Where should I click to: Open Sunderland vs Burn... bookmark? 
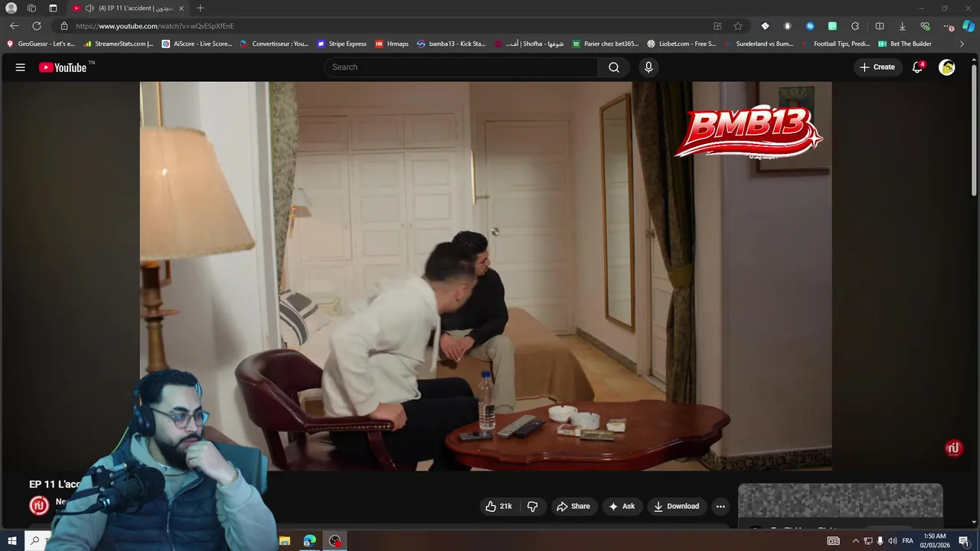(x=759, y=44)
